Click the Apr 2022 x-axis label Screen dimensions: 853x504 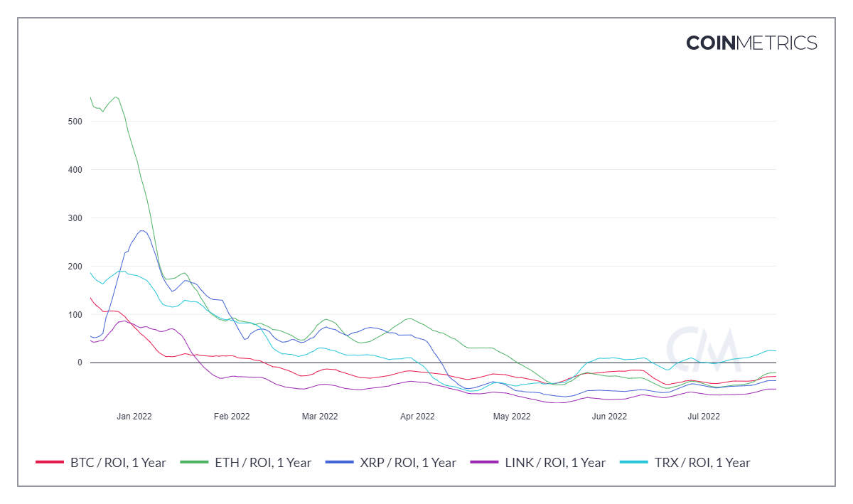coord(417,417)
